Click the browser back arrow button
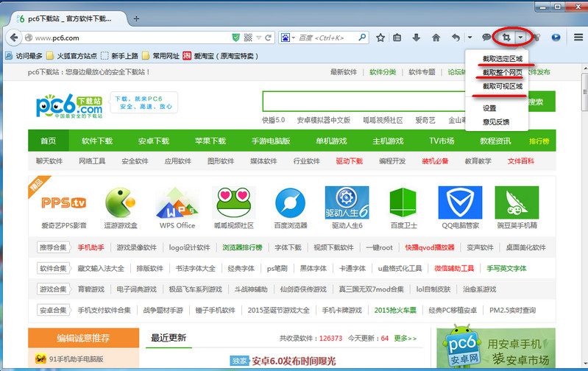Screen dimensions: 588x371 [x=14, y=37]
